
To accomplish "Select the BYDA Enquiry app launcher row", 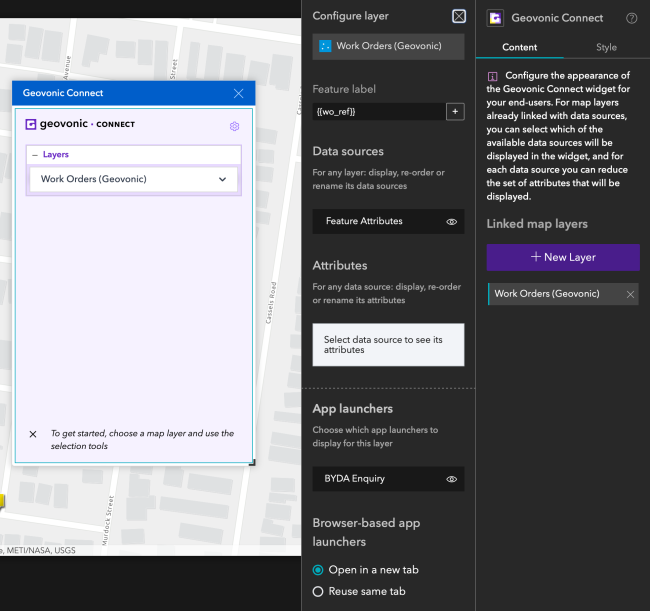I will pos(388,479).
